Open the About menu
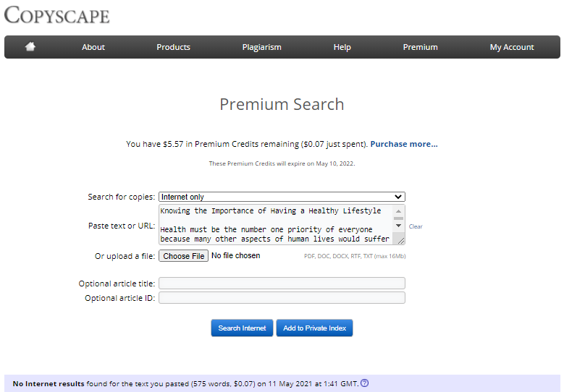 pos(93,47)
